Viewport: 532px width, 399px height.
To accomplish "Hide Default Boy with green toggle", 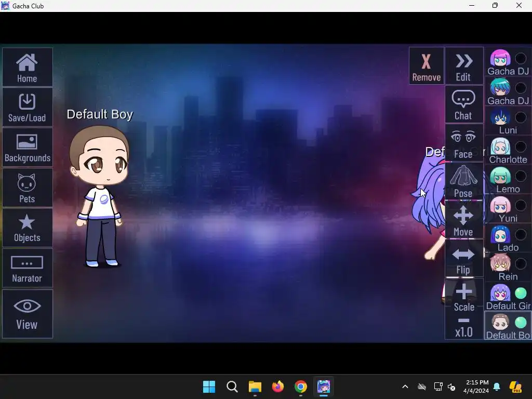I will click(521, 322).
